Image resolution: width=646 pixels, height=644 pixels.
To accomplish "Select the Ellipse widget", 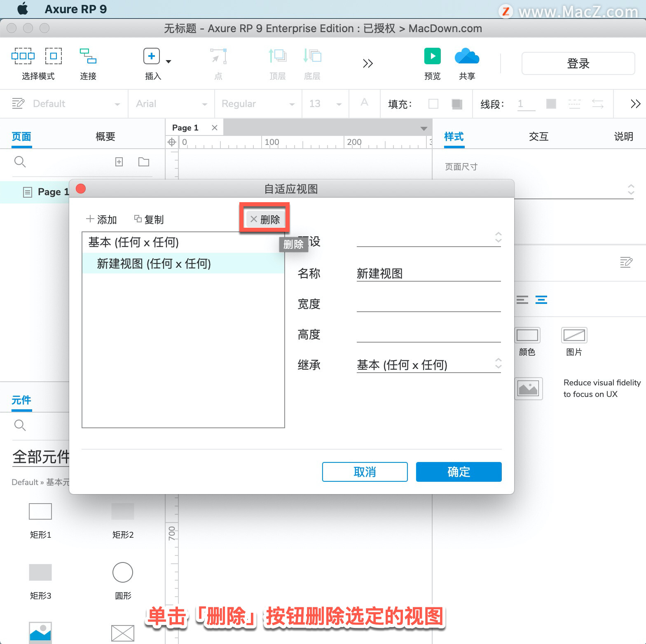I will point(123,572).
